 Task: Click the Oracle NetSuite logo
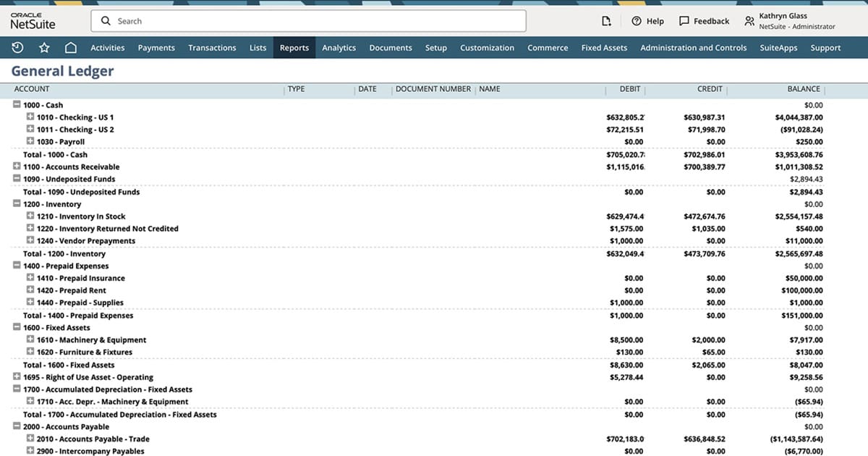pyautogui.click(x=33, y=21)
